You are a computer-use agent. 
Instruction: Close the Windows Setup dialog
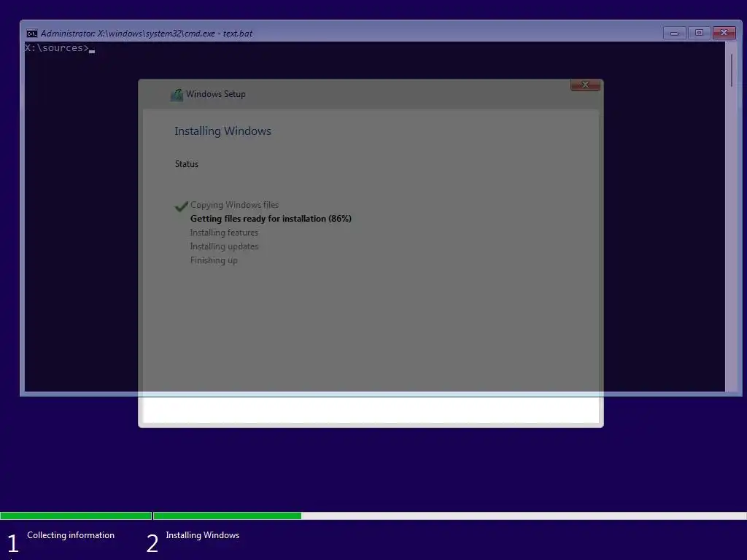[x=585, y=85]
